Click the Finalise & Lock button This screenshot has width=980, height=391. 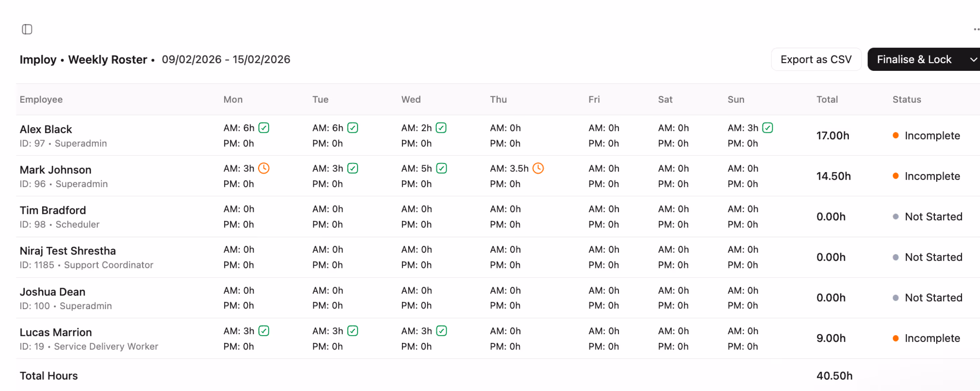[x=914, y=59]
